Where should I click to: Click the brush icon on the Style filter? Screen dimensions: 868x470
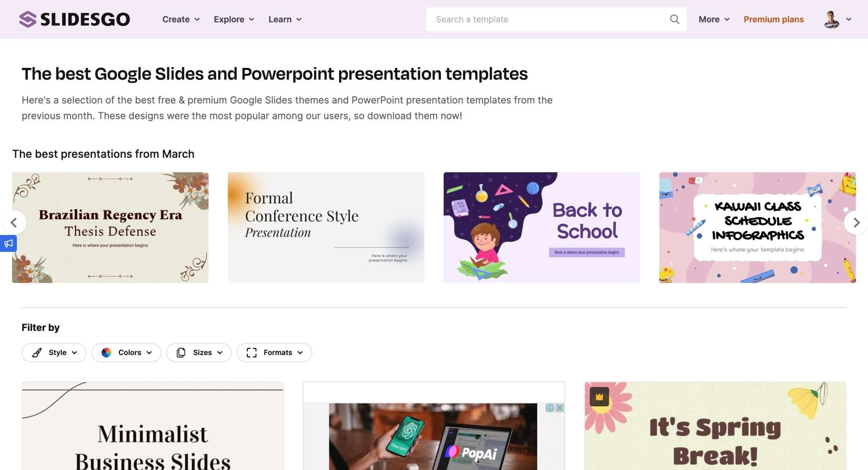pos(37,352)
